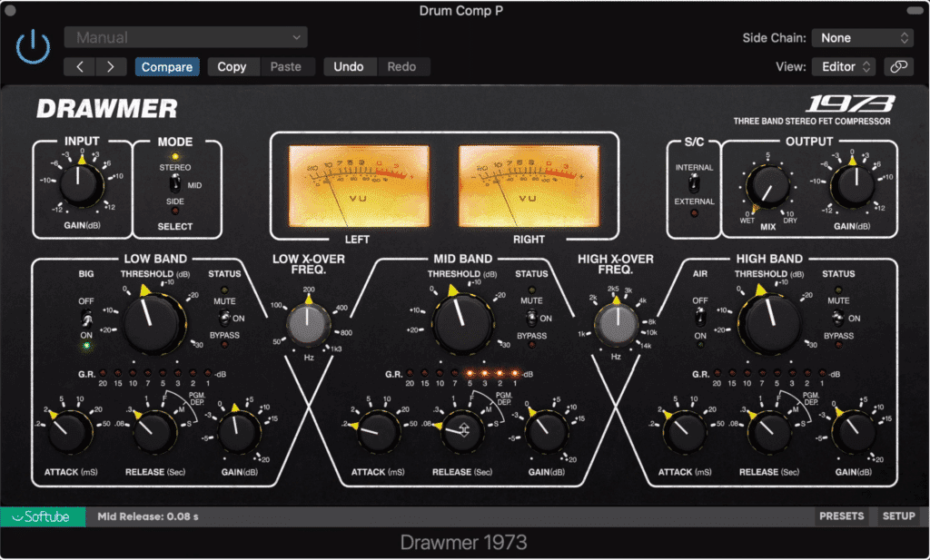Open the Manual preset dropdown
Screen dimensions: 930x560
pyautogui.click(x=185, y=37)
